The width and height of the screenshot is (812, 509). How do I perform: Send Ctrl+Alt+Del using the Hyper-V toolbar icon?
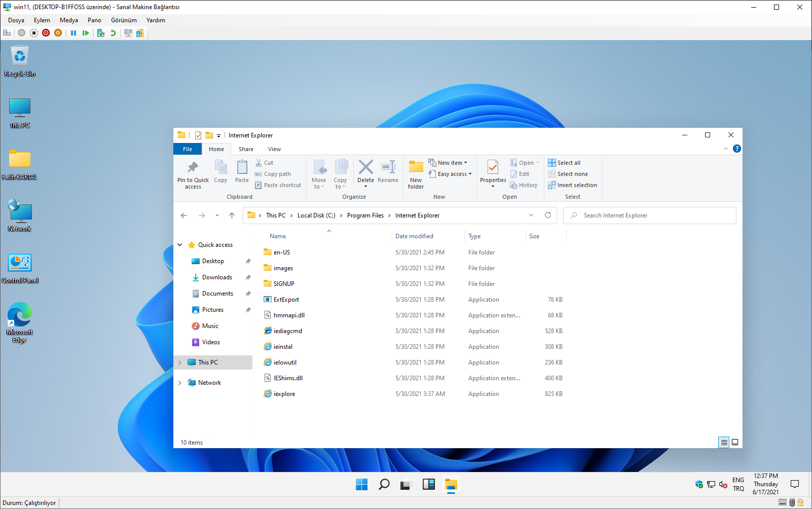[7, 33]
